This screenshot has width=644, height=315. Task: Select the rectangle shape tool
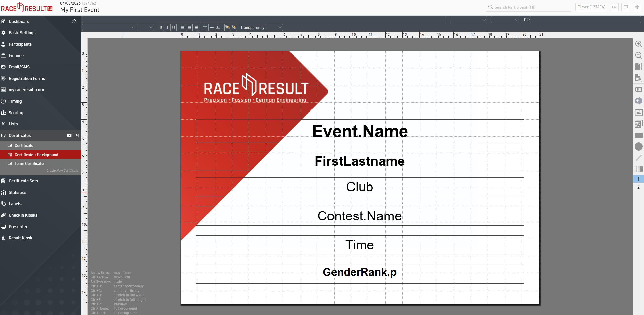pos(638,135)
